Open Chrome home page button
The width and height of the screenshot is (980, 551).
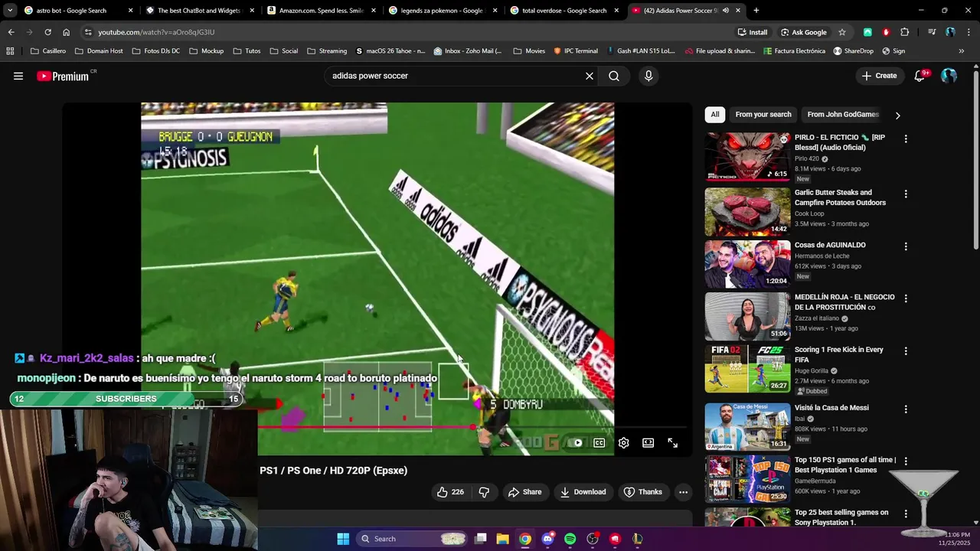[66, 32]
